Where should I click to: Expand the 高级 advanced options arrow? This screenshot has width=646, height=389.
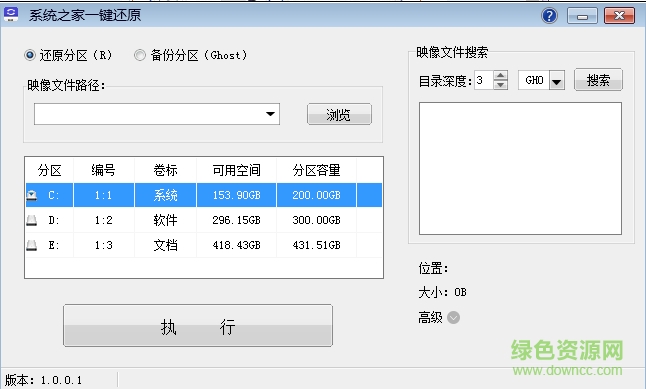[453, 318]
